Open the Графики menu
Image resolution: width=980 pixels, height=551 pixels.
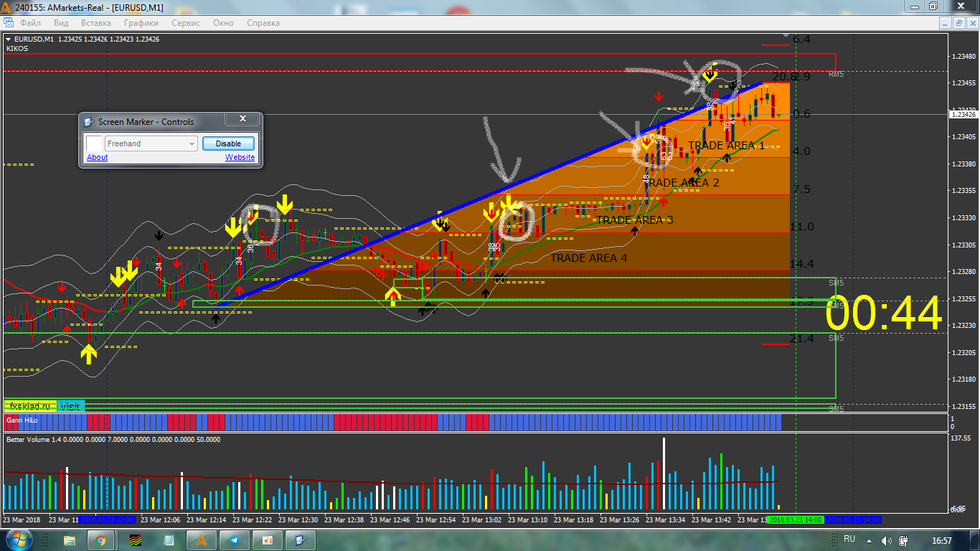point(141,23)
